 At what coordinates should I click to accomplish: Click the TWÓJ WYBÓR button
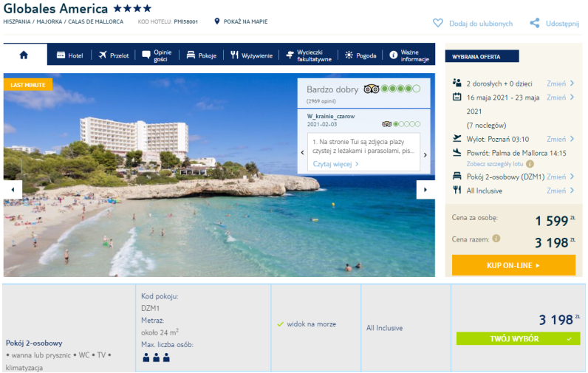[x=518, y=338]
